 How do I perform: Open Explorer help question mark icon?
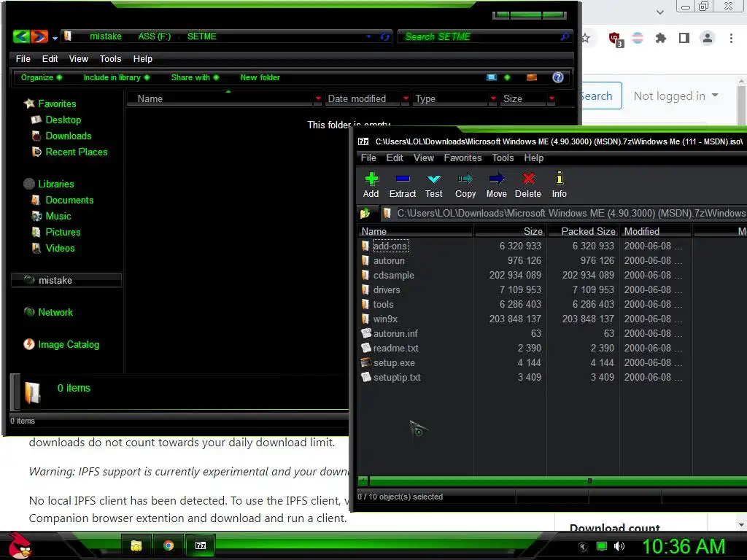(558, 77)
